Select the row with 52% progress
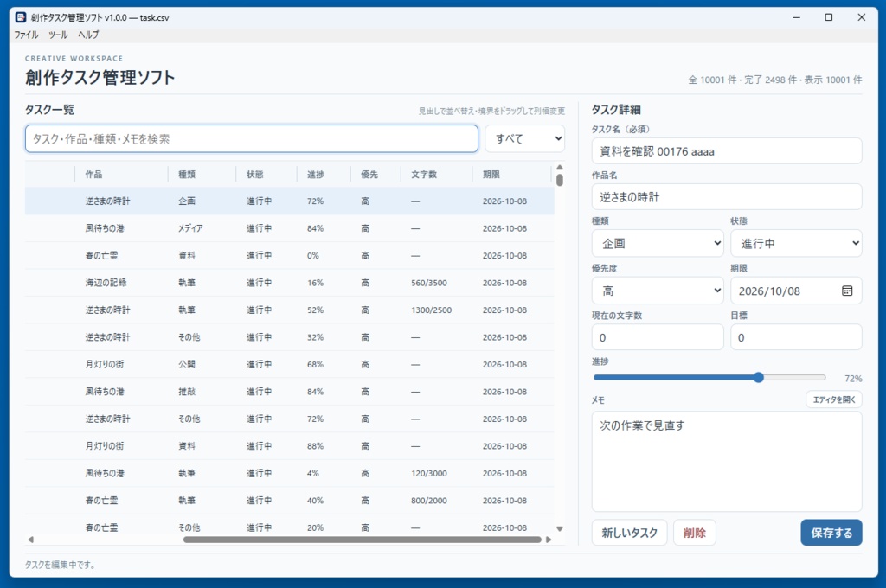 tap(289, 310)
